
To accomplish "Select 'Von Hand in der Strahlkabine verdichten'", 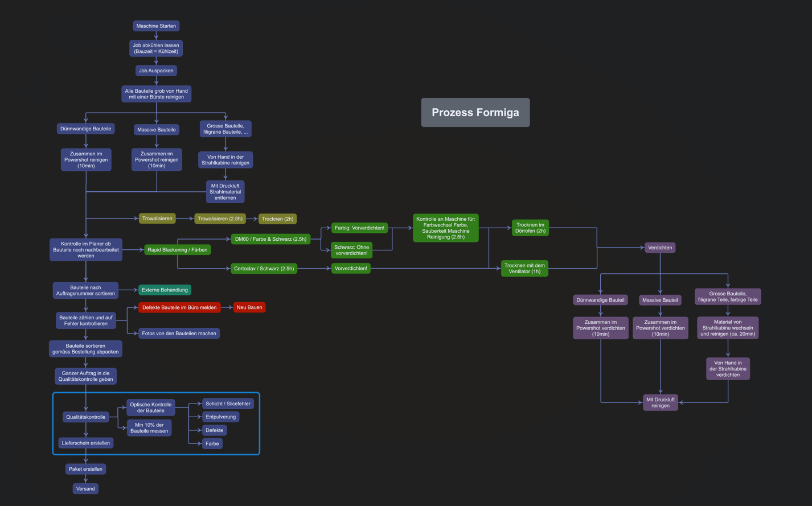I will pos(728,369).
